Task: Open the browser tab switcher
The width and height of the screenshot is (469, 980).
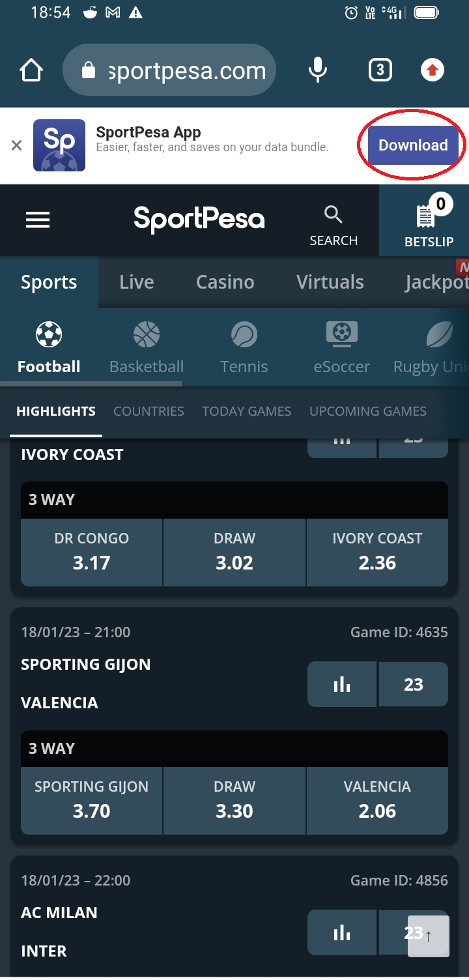Action: coord(380,70)
